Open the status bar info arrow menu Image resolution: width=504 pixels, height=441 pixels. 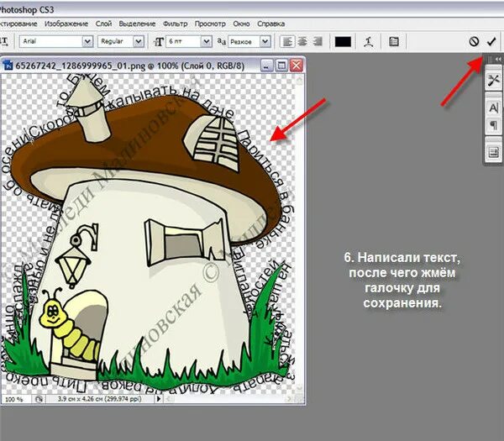coord(158,399)
